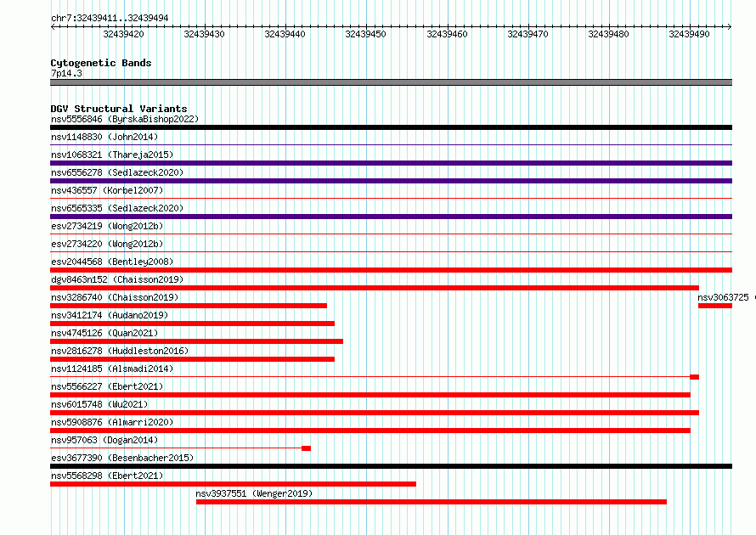Click the short red bar under nsv3063725
Screen dimensions: 756x535
click(x=715, y=306)
